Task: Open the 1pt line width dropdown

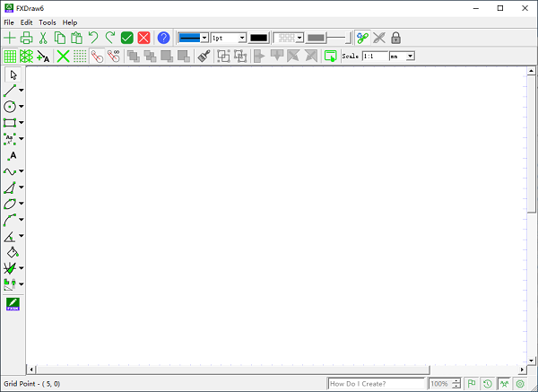Action: point(242,38)
